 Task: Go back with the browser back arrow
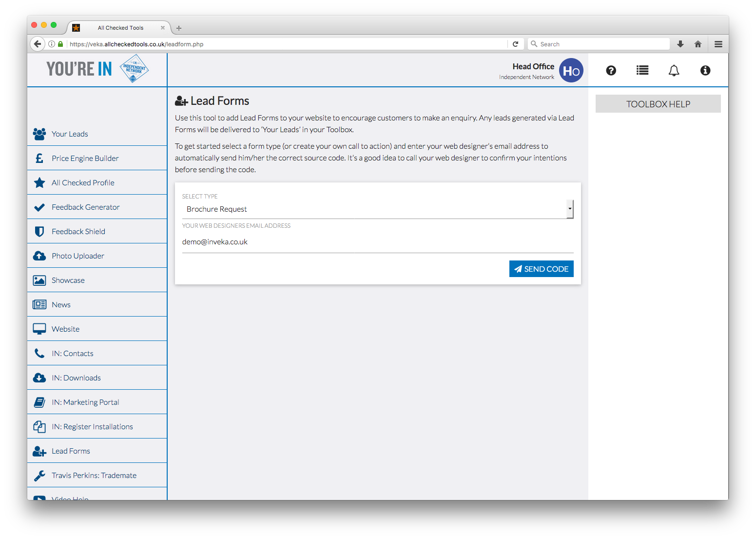[x=38, y=44]
